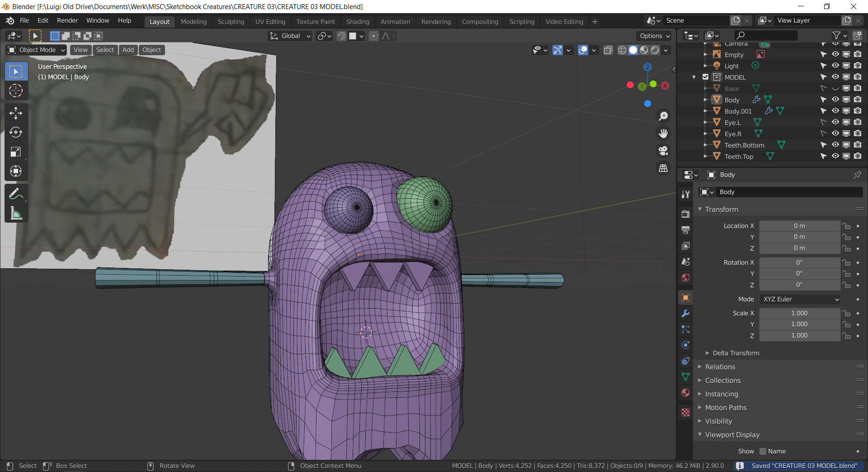Select the Rotate tool
The image size is (868, 472).
(16, 133)
